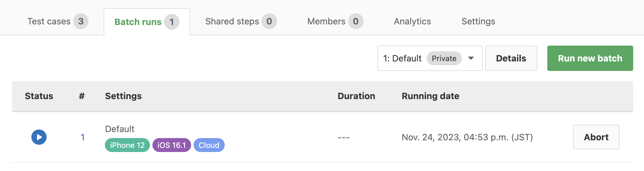
Task: Click the Details button
Action: pos(511,58)
